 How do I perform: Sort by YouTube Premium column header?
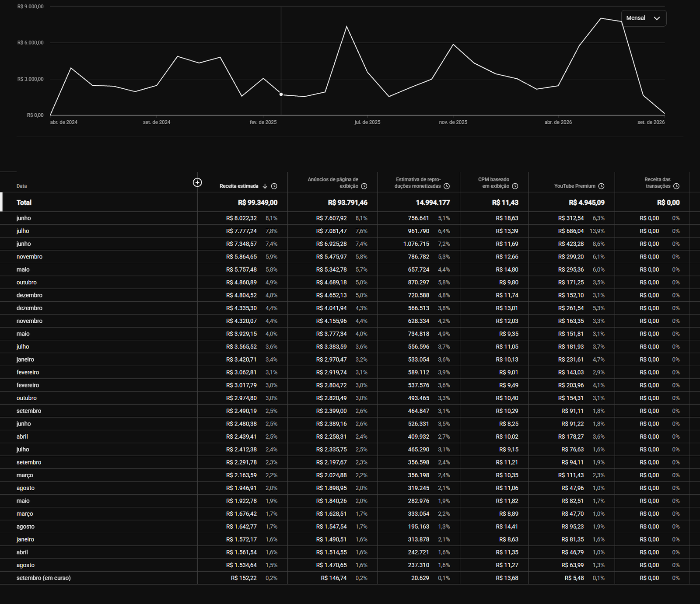coord(575,186)
